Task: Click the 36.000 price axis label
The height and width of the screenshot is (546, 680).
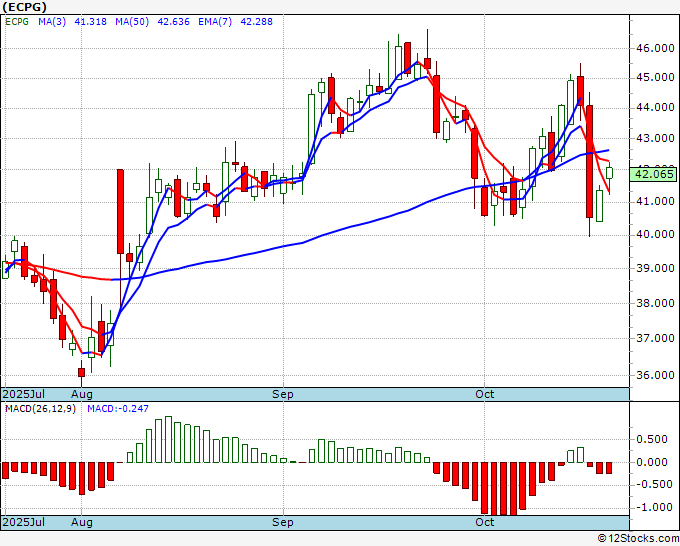Action: pyautogui.click(x=655, y=375)
